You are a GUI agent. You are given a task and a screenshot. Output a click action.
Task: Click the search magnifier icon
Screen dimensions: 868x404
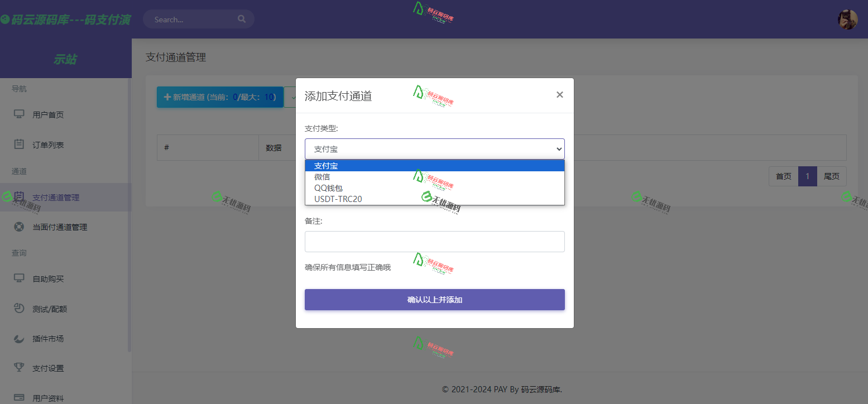(x=241, y=18)
